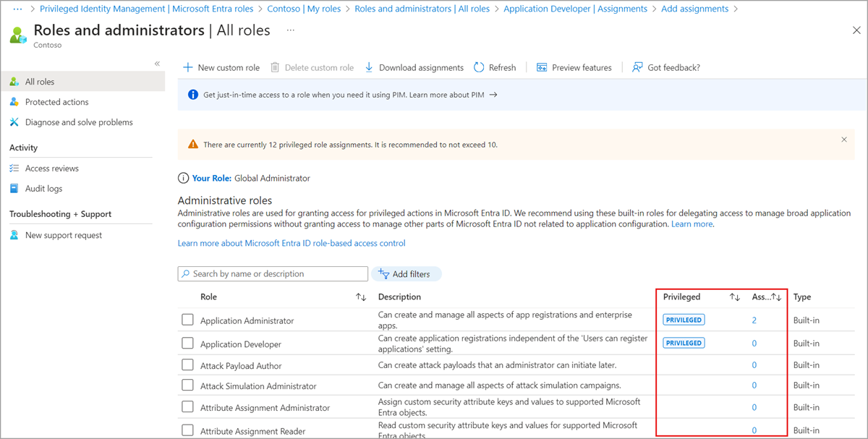Tick the Attack Payload Author checkbox
Image resolution: width=868 pixels, height=439 pixels.
(x=188, y=365)
